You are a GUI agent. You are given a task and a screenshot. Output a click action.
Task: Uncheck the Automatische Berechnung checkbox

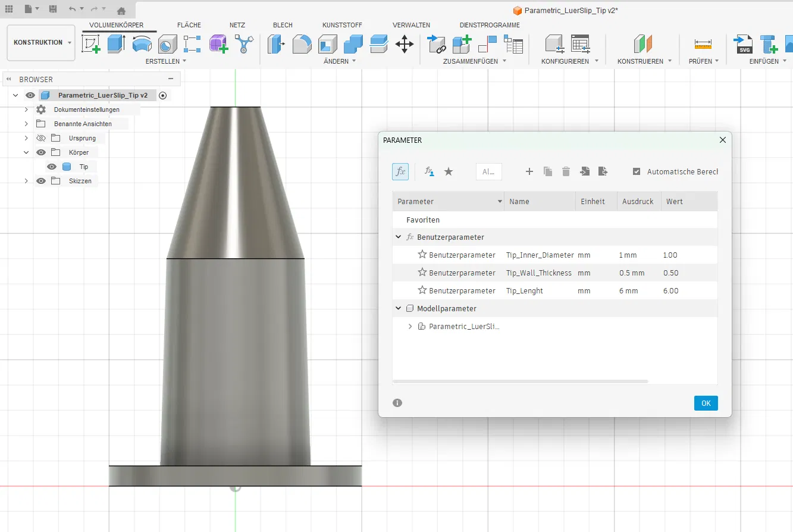pyautogui.click(x=637, y=171)
